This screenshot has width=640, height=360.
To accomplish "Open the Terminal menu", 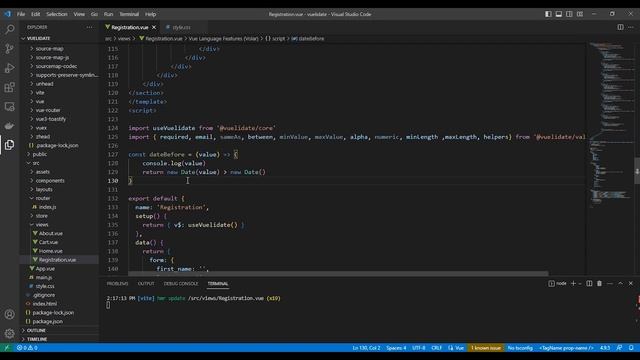I will pos(129,14).
